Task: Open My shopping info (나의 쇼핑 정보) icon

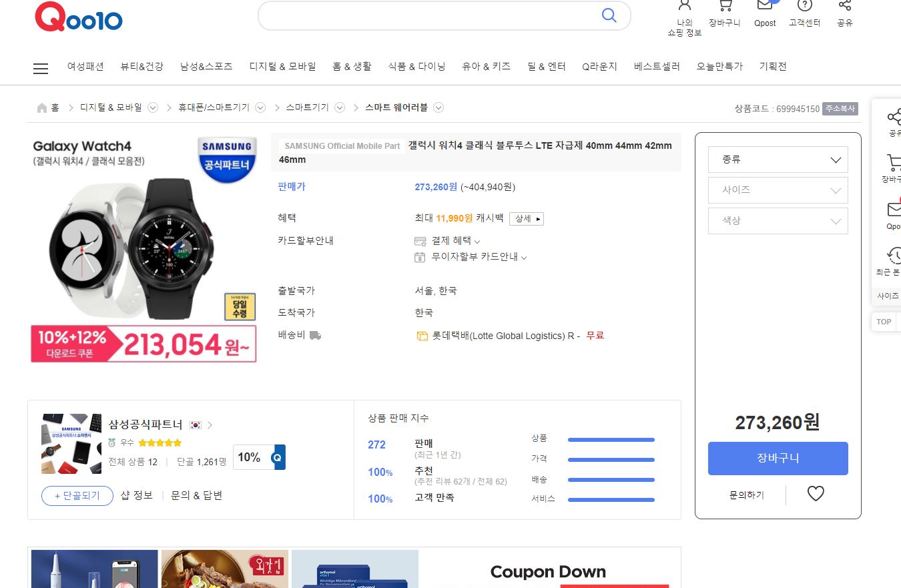Action: tap(684, 6)
